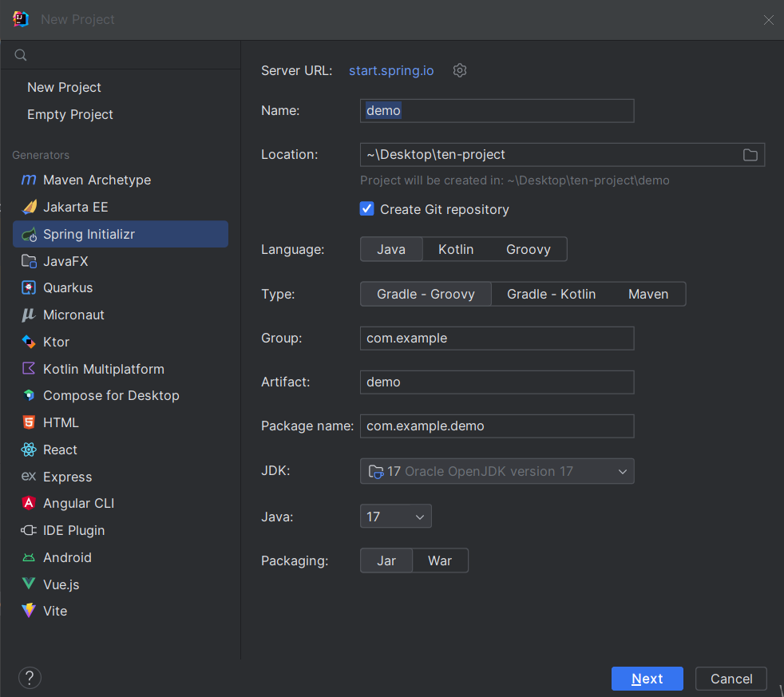Select the Angular CLI generator label
The height and width of the screenshot is (697, 784).
78,503
